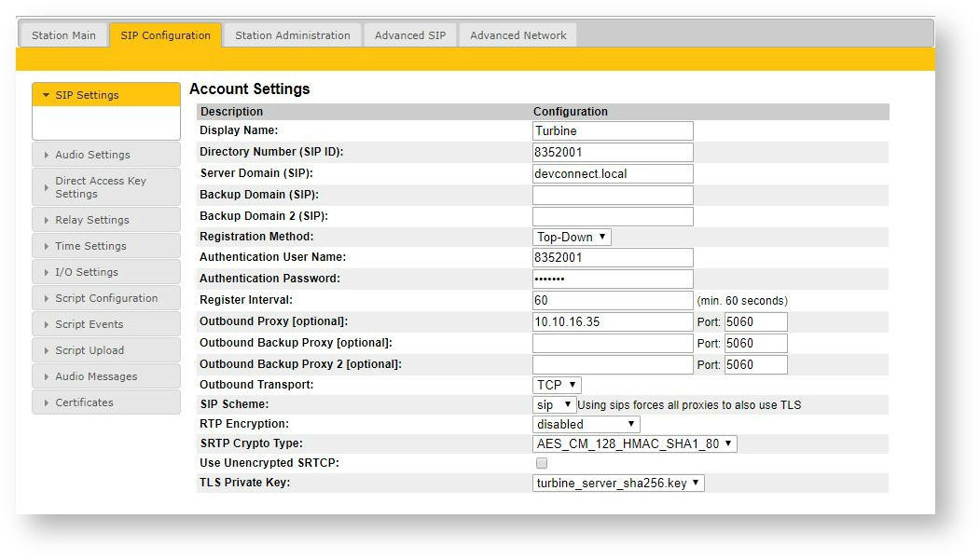The height and width of the screenshot is (559, 980).
Task: Open the Advanced SIP tab
Action: point(410,34)
